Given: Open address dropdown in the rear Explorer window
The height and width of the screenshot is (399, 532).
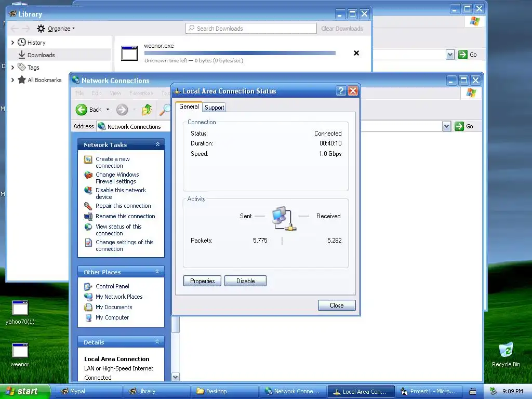Looking at the screenshot, I should pyautogui.click(x=450, y=55).
